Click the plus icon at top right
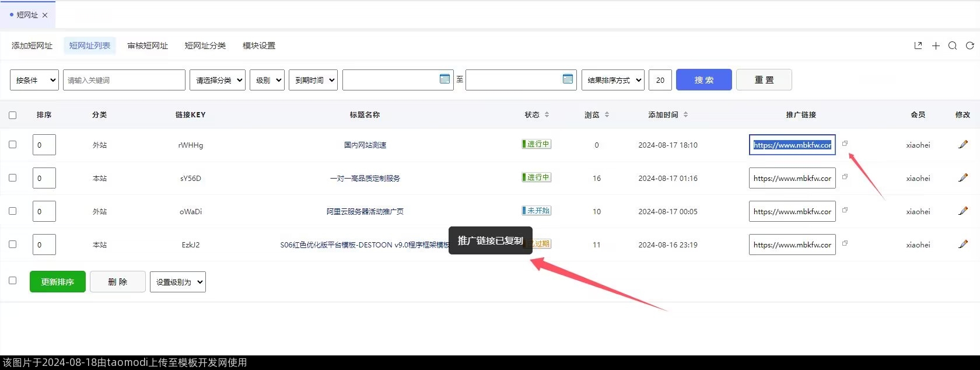Image resolution: width=980 pixels, height=370 pixels. (936, 46)
